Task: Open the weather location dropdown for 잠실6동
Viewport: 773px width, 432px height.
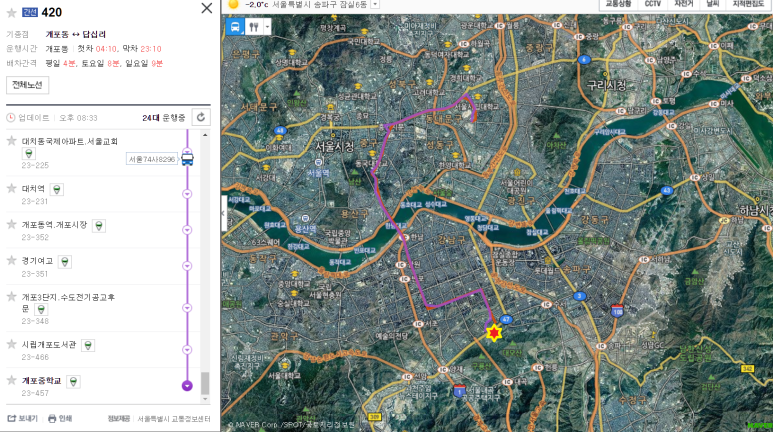Action: pos(375,4)
